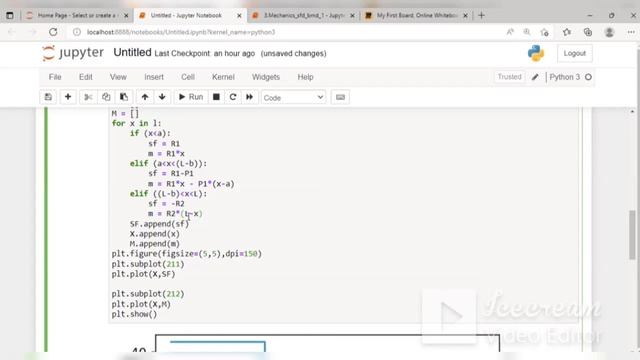Viewport: 640px width, 360px height.
Task: Open browser Settings and more menu
Action: (x=631, y=32)
